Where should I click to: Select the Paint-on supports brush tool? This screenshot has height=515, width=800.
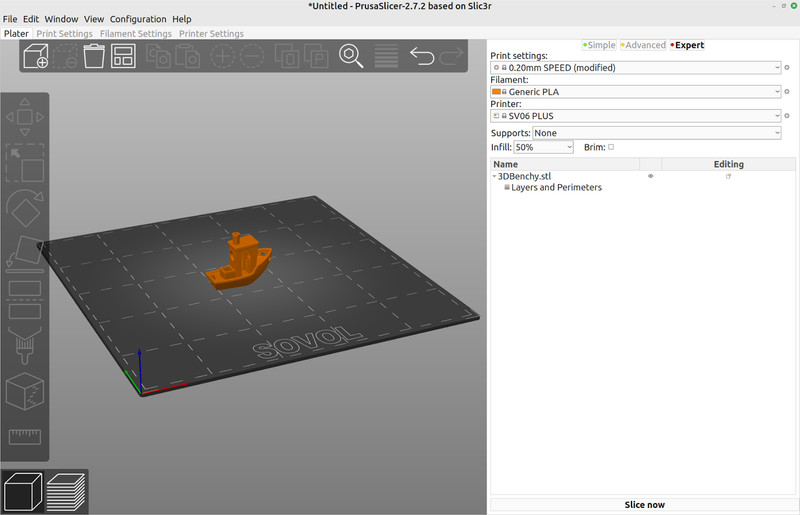[25, 346]
